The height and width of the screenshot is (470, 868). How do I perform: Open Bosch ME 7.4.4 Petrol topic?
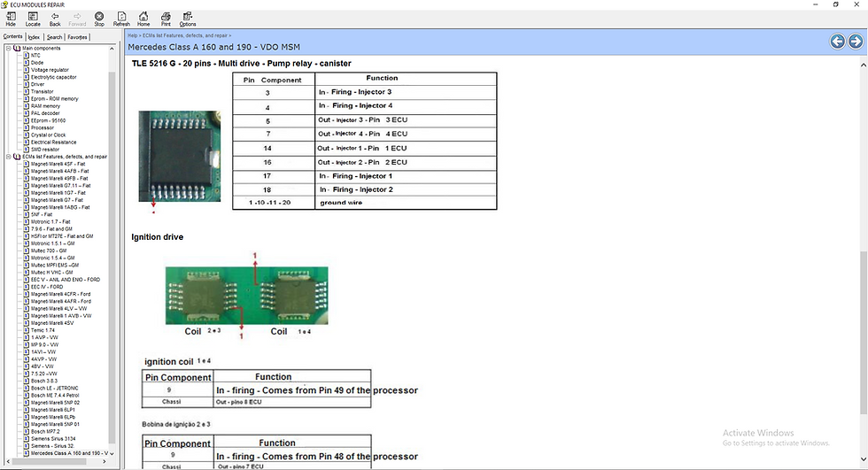pyautogui.click(x=55, y=396)
